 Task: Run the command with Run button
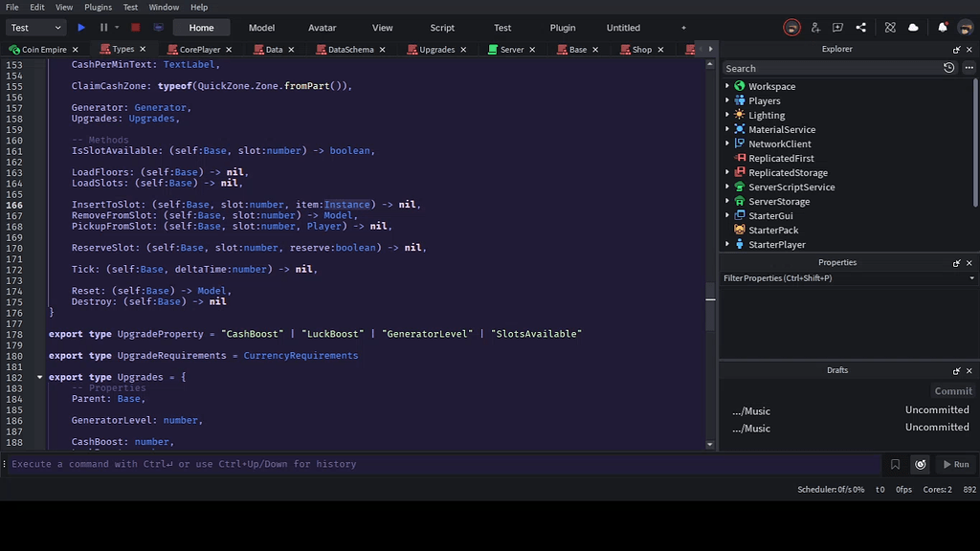pos(956,464)
